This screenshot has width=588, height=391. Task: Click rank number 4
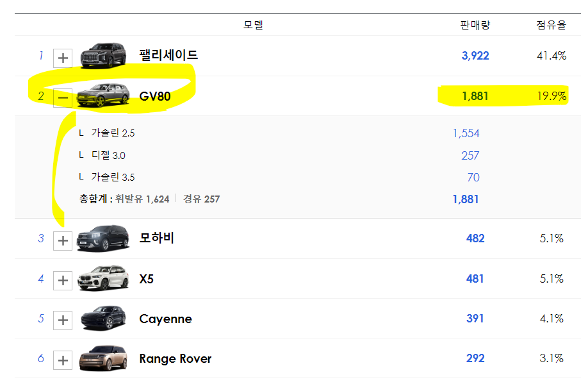pyautogui.click(x=41, y=279)
